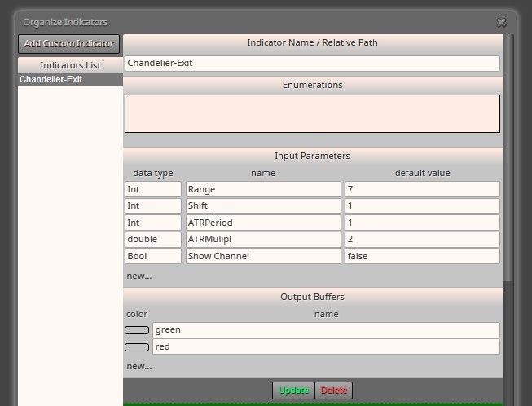Open the color swatch for red buffer
This screenshot has height=406, width=532.
pyautogui.click(x=137, y=347)
